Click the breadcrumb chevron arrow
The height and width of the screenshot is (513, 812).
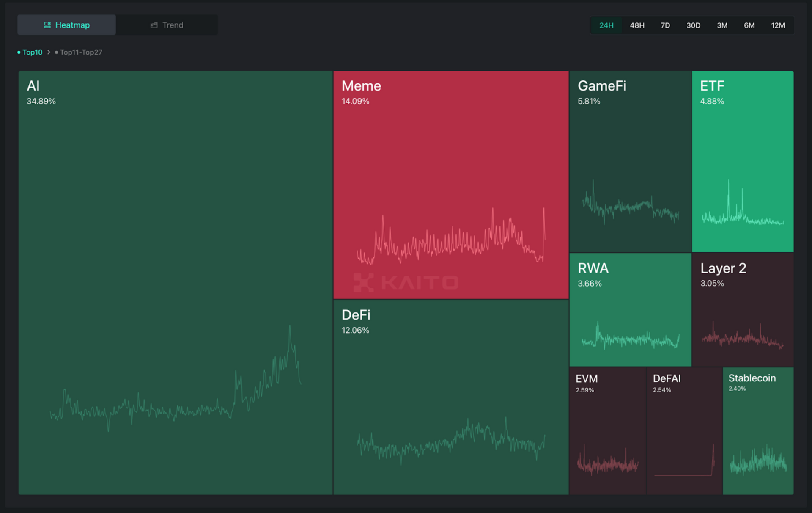[49, 52]
